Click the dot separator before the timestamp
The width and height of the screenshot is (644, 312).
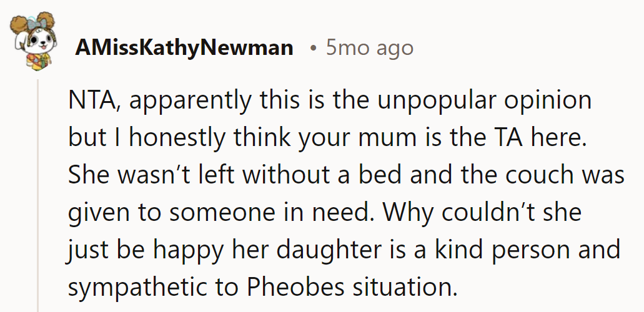click(x=313, y=48)
